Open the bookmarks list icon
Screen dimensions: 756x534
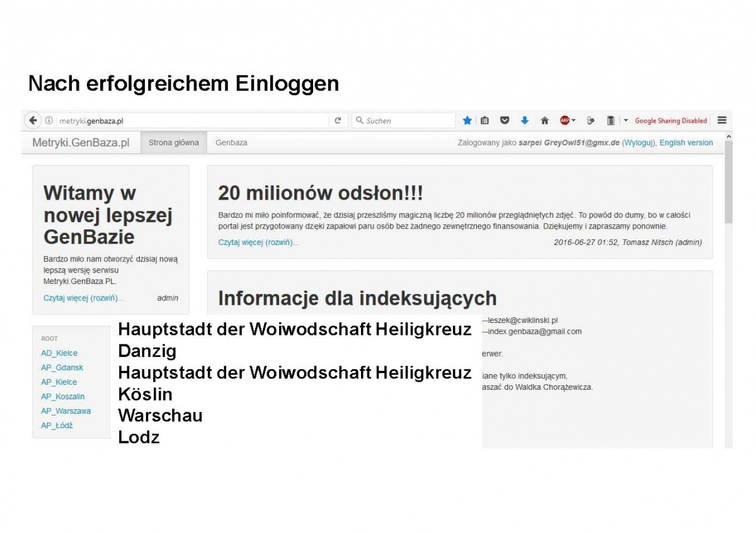point(484,121)
